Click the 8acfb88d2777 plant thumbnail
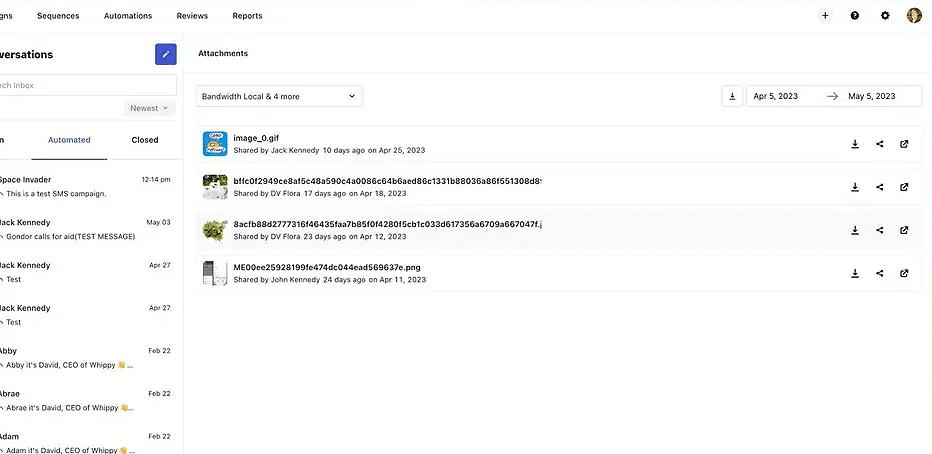This screenshot has height=454, width=932. [215, 230]
